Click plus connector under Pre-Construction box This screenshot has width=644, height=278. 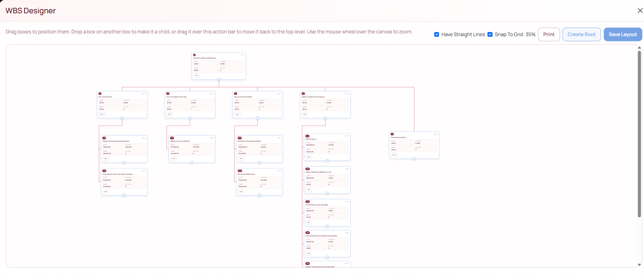click(x=122, y=118)
